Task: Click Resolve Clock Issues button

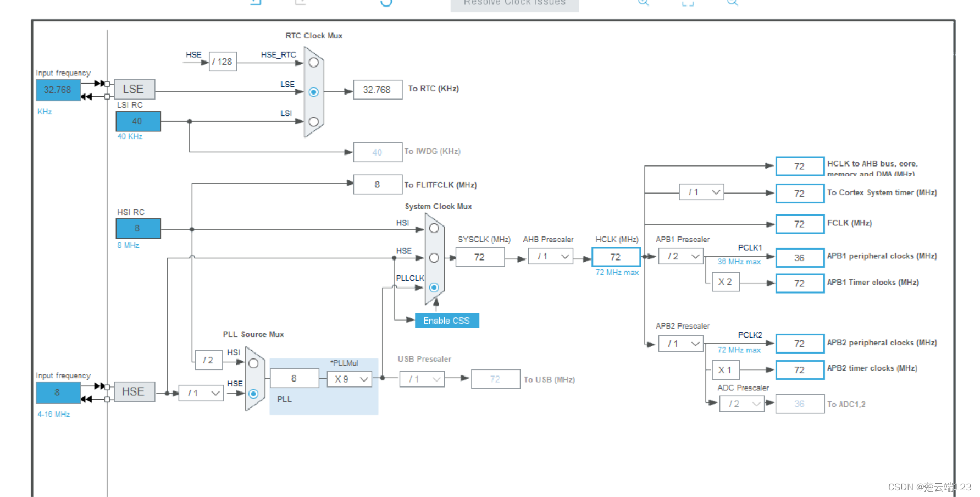Action: 514,4
